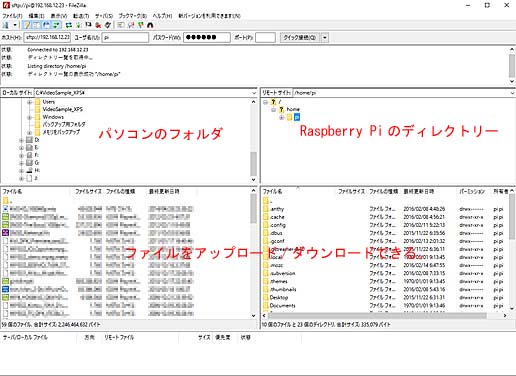The width and height of the screenshot is (516, 376).
Task: Open the directory listing filters icon
Action: pyautogui.click(x=121, y=25)
